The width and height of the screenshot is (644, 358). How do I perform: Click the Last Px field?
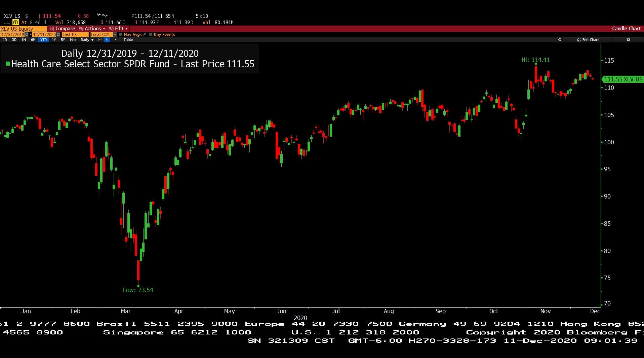point(75,35)
